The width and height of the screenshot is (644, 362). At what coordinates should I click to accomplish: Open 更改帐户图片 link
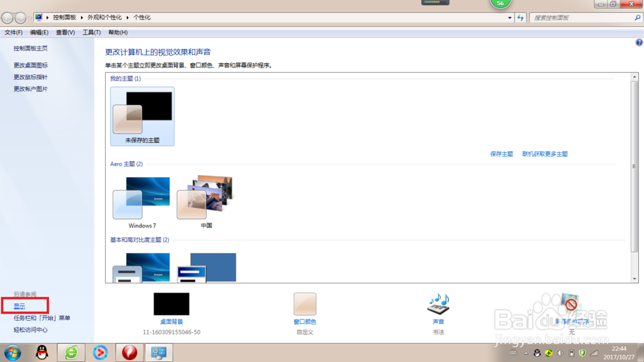[x=30, y=89]
